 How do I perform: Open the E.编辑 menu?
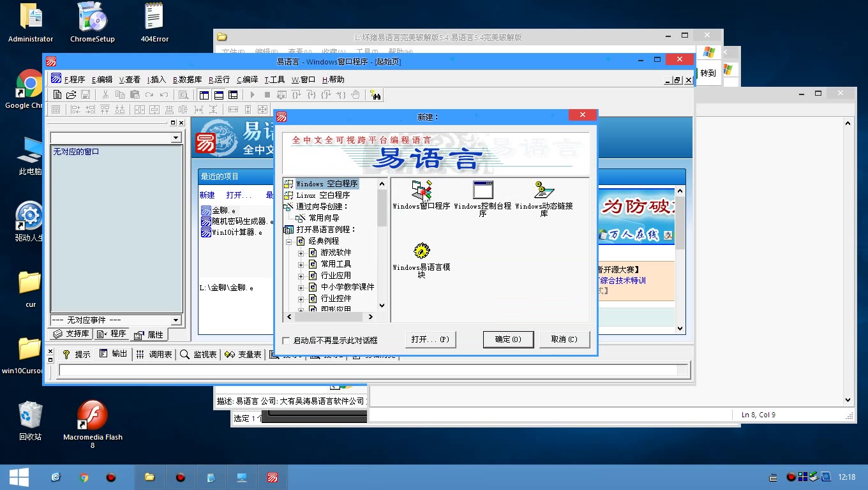[x=102, y=80]
